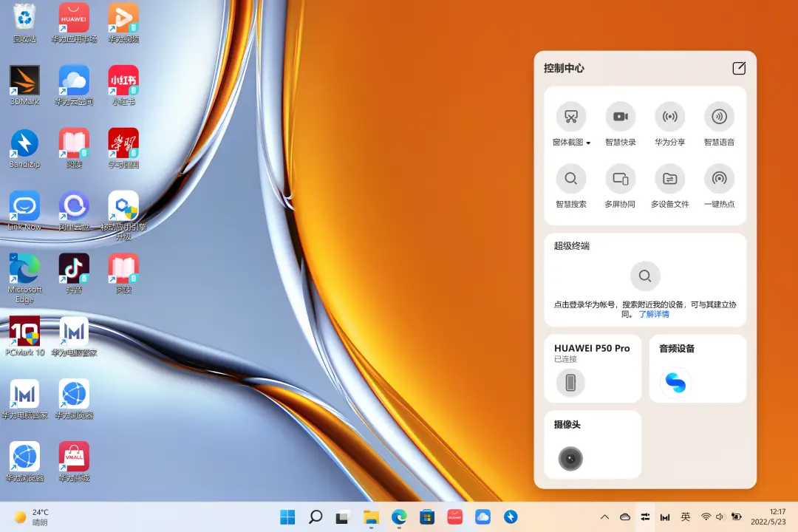Image resolution: width=798 pixels, height=532 pixels.
Task: Open the 24°C weather widget
Action: click(x=32, y=517)
